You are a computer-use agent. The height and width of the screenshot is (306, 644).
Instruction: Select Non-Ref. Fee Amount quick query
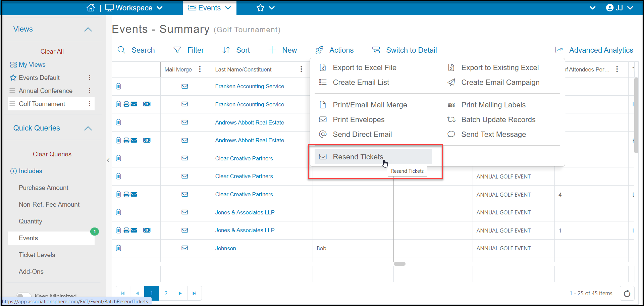(x=49, y=204)
